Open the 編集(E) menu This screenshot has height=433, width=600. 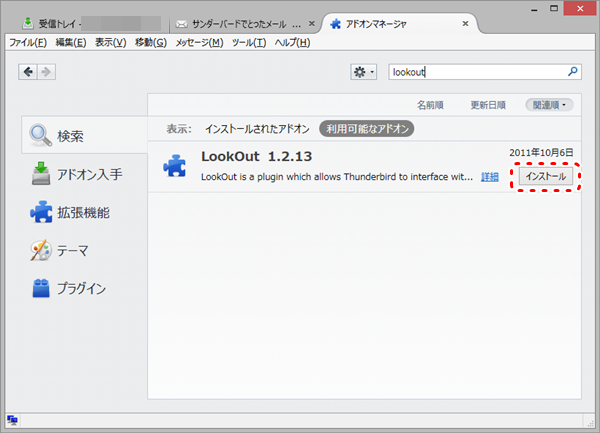[x=71, y=42]
